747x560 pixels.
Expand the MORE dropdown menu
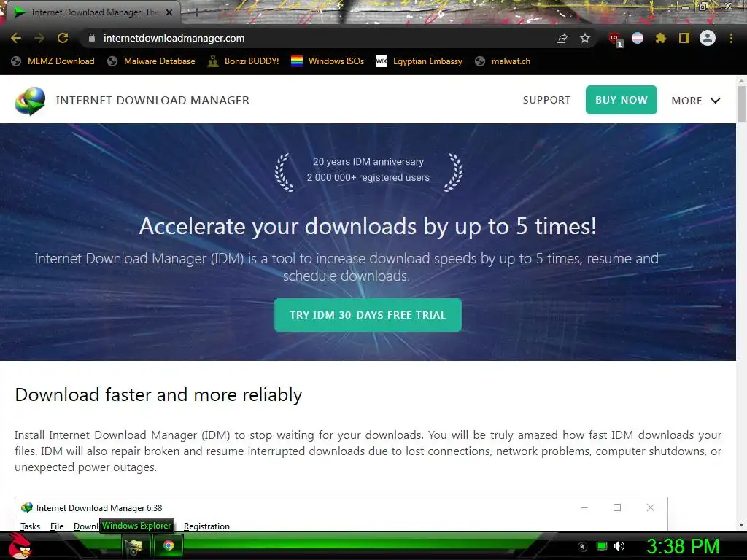click(x=695, y=101)
